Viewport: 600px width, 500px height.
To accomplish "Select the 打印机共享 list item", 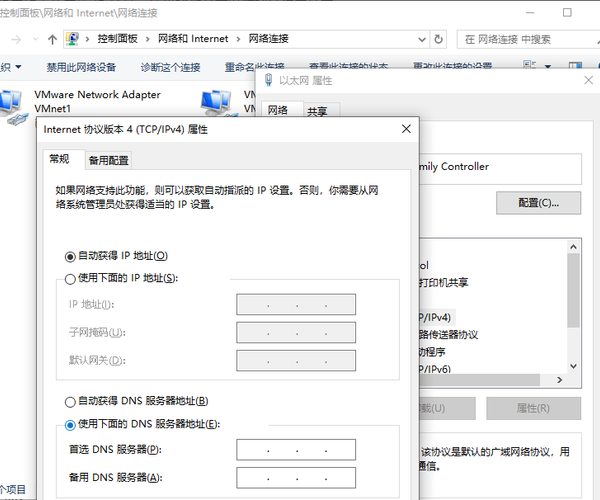I will (x=444, y=283).
